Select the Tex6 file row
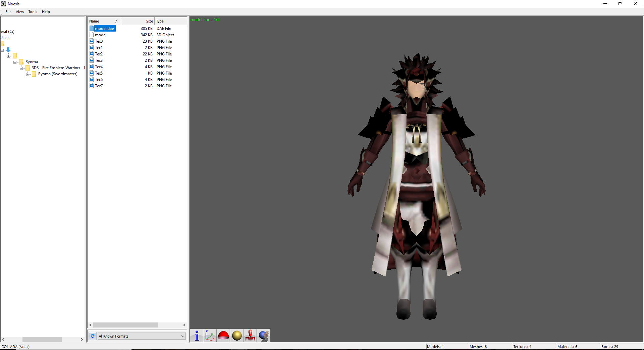The image size is (644, 350). 137,80
